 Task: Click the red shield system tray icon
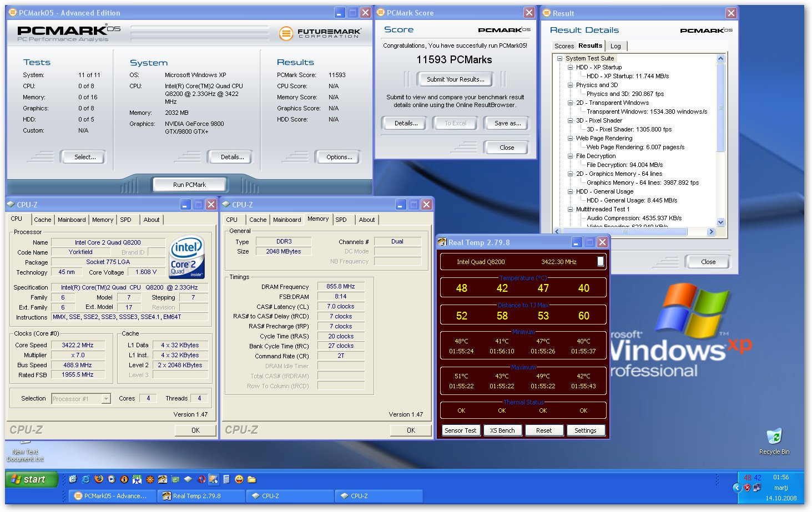pos(747,488)
